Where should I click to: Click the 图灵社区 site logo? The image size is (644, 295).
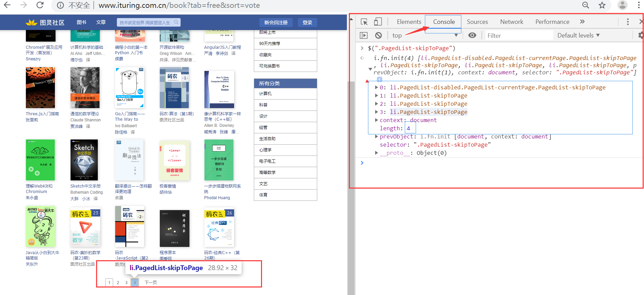pyautogui.click(x=45, y=23)
